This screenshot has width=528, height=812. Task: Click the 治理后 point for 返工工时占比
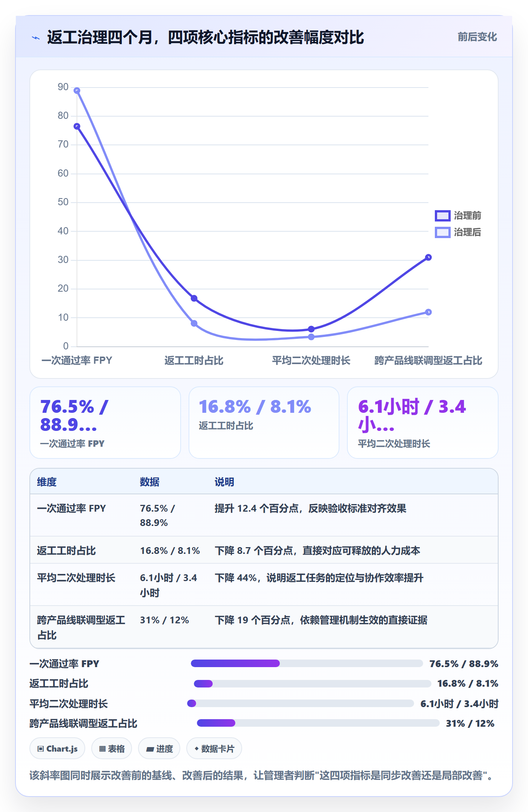click(x=194, y=323)
